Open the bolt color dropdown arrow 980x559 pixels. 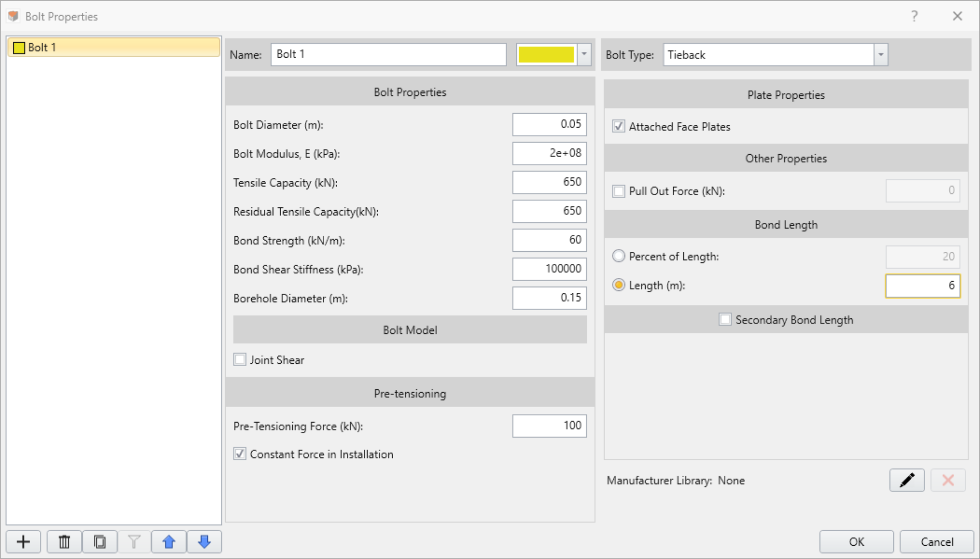coord(584,54)
